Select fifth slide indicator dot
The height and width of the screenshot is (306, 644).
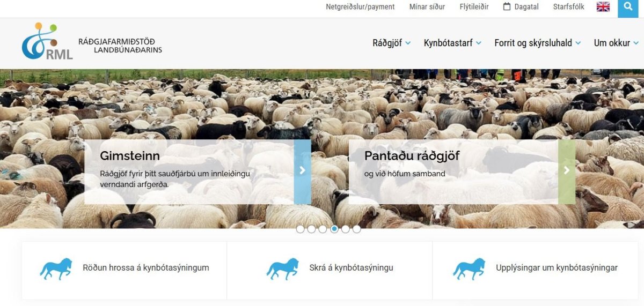coord(346,229)
